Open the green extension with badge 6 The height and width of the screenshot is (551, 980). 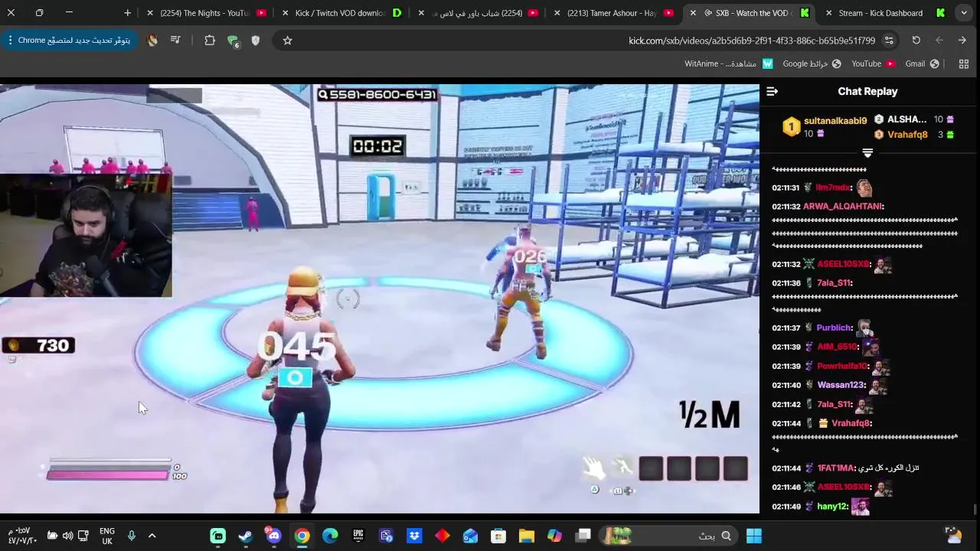tap(233, 41)
